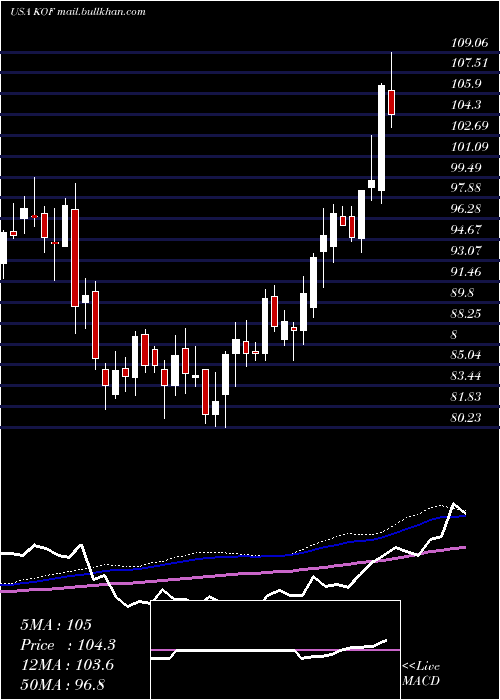Screen dimensions: 500x700
Task: Click the 80.23 price axis label
Action: (x=466, y=418)
